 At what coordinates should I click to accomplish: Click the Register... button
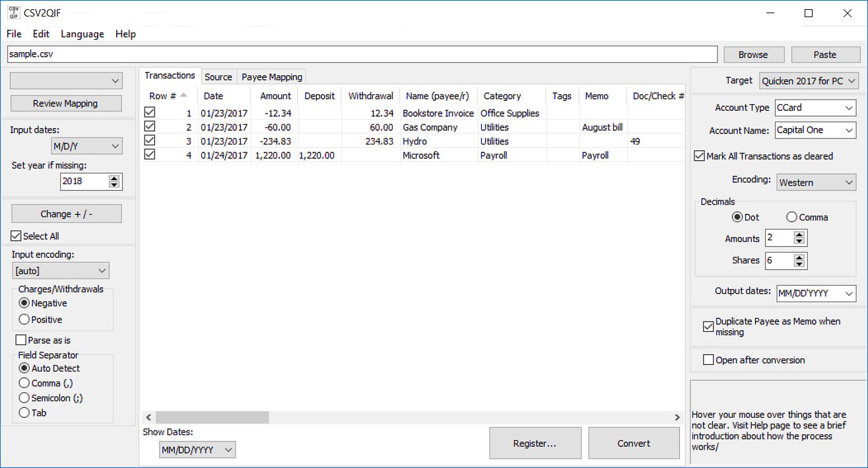point(535,444)
